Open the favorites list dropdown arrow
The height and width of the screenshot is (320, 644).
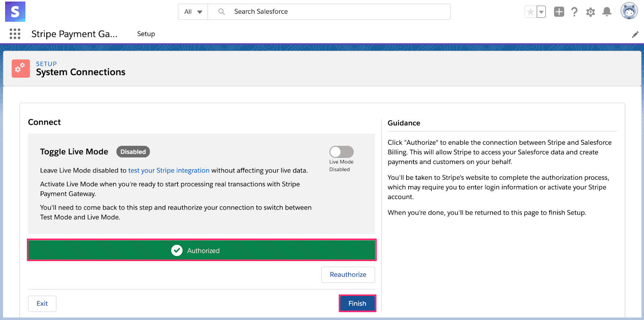point(541,12)
